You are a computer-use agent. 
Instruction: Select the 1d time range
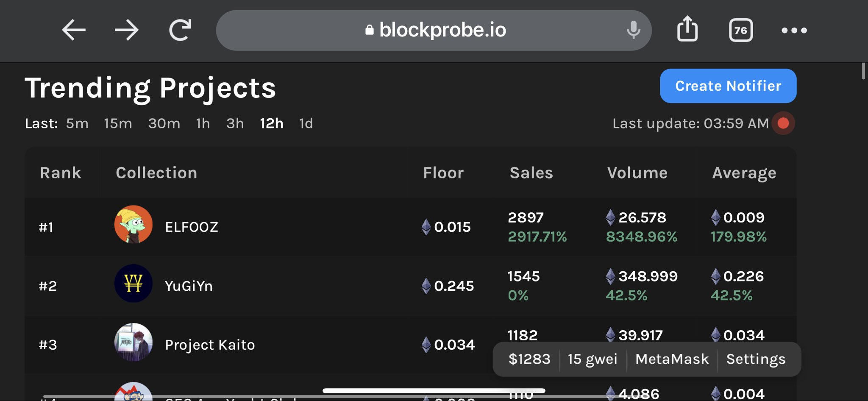[x=306, y=123]
